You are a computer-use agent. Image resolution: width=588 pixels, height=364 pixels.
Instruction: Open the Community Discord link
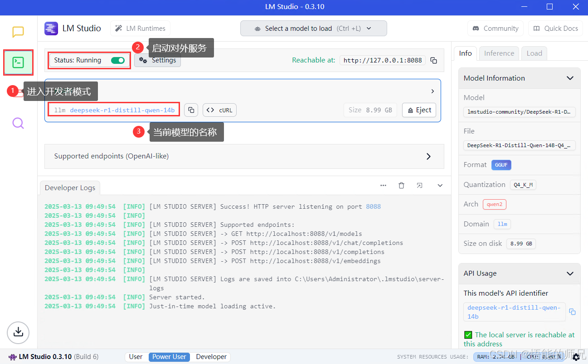(496, 29)
